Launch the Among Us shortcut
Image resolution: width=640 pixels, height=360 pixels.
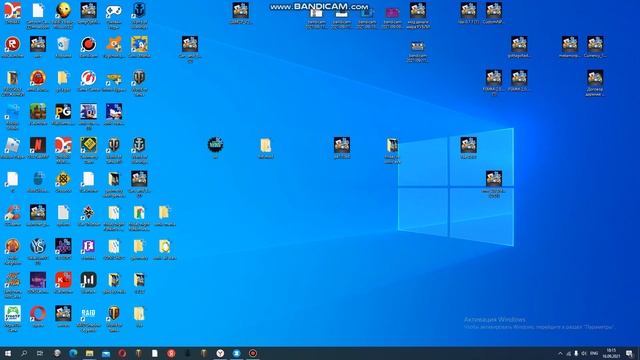38,78
